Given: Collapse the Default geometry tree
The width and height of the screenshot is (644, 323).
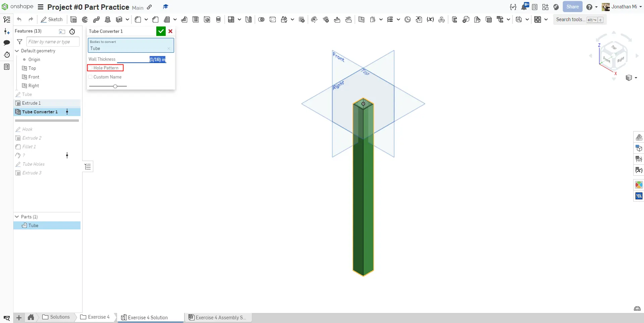Looking at the screenshot, I should point(17,51).
